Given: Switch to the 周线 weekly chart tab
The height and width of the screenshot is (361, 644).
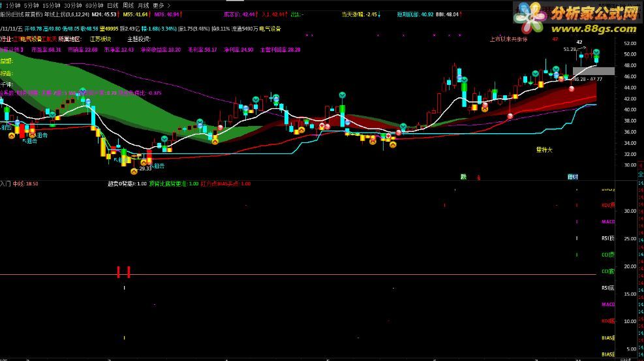Looking at the screenshot, I should (128, 5).
